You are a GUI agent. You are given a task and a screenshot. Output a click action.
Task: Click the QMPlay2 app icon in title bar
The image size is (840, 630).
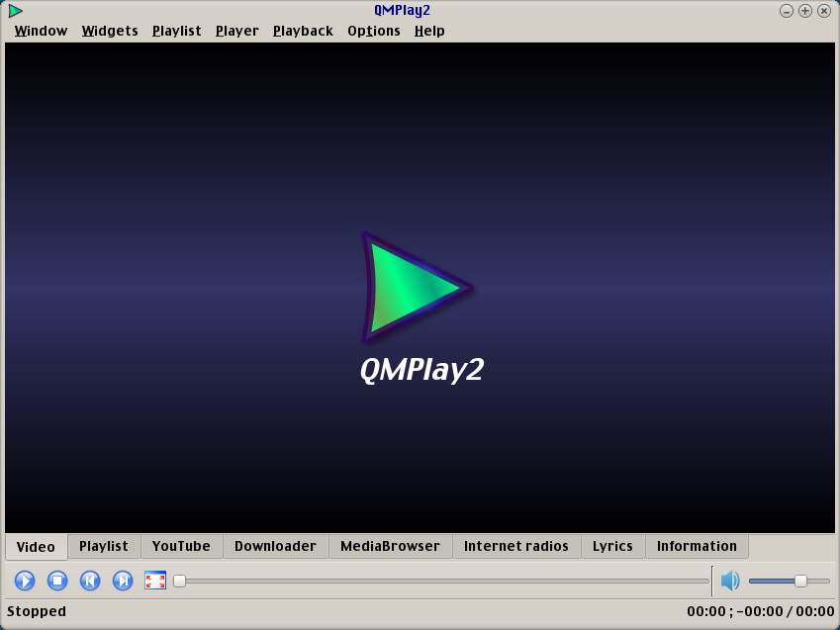pyautogui.click(x=15, y=11)
